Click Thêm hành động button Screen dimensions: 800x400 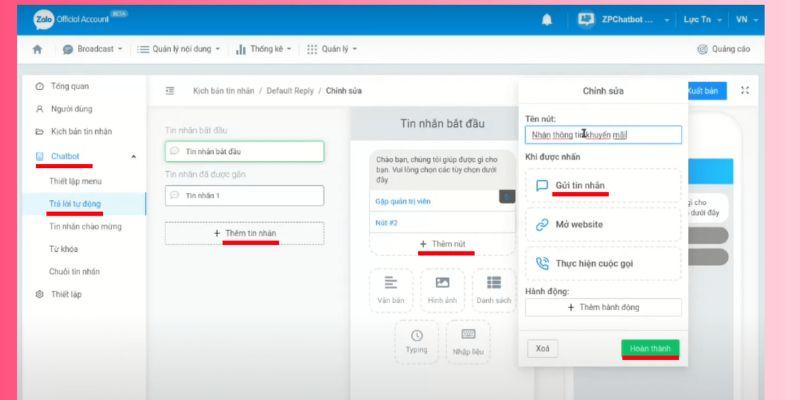(603, 308)
